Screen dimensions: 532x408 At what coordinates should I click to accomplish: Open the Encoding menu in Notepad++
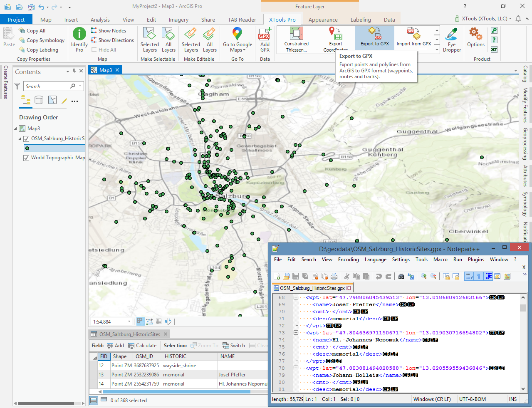coord(348,260)
